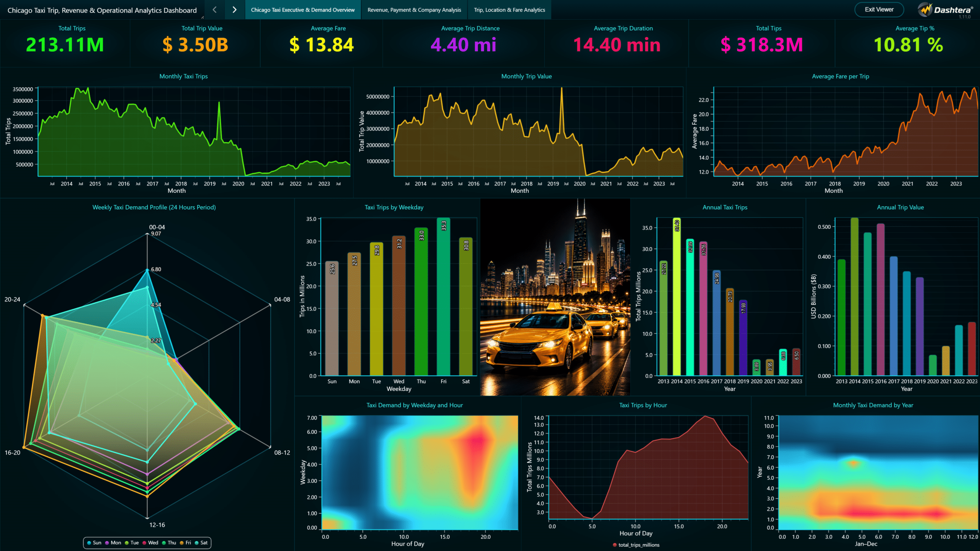Open Trip, Location & Fare Analytics tab
The width and height of the screenshot is (980, 551).
(510, 10)
